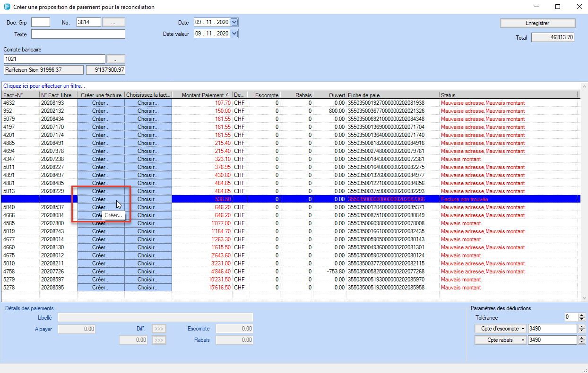Expand the Cpte rabais dropdown button
The height and width of the screenshot is (373, 588).
(501, 340)
